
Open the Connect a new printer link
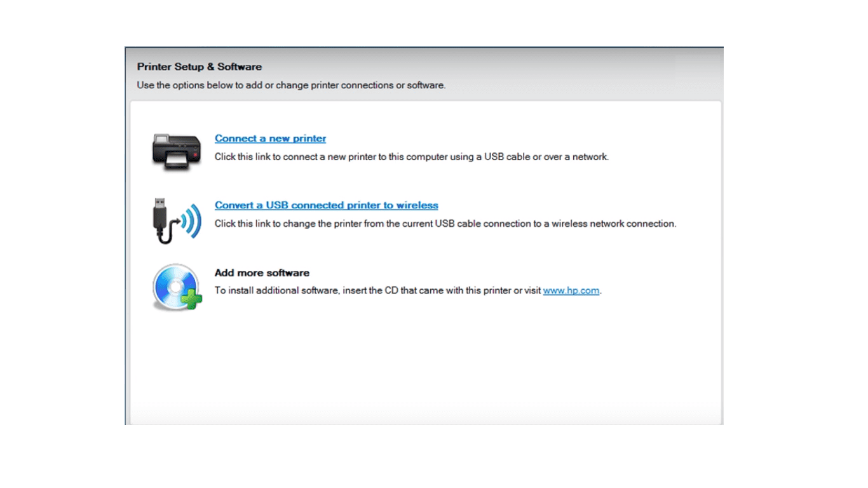(270, 139)
